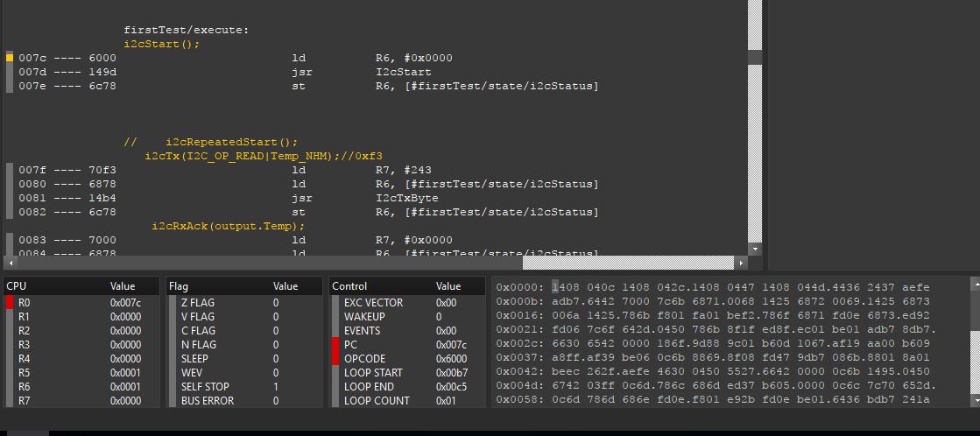980x436 pixels.
Task: Click the Value header in Control table
Action: coord(448,286)
